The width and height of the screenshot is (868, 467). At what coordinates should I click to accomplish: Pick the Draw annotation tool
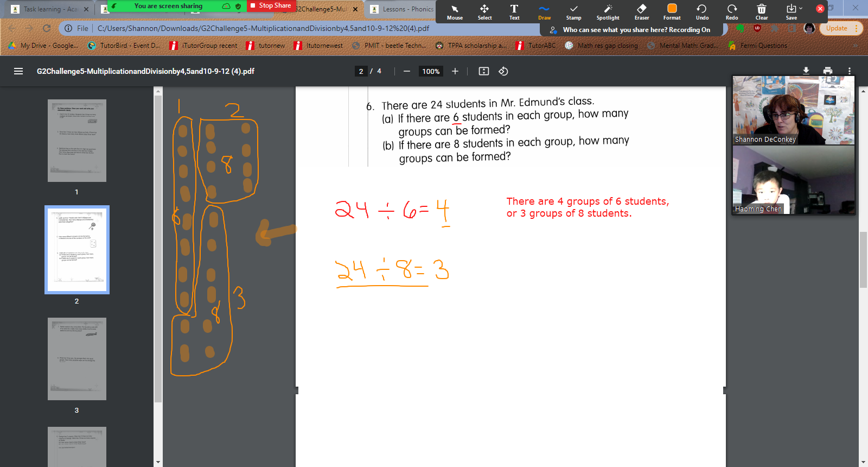tap(544, 12)
